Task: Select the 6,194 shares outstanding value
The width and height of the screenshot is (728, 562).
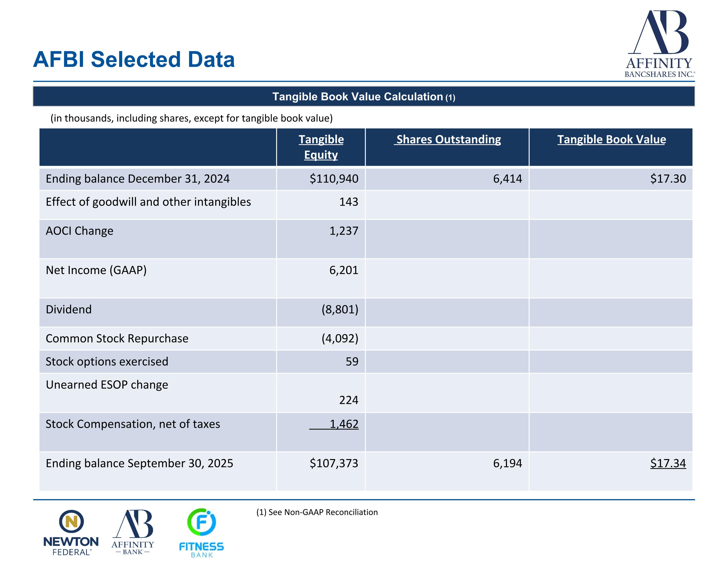Action: tap(507, 463)
